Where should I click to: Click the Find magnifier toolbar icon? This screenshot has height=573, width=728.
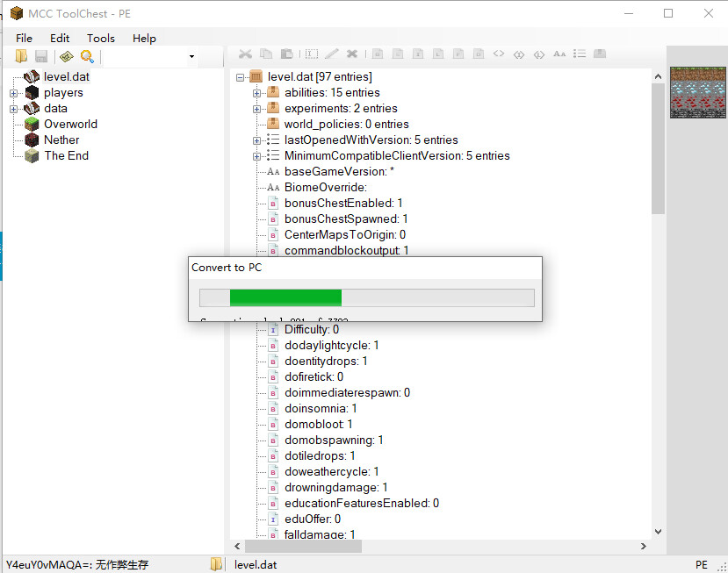tap(87, 56)
